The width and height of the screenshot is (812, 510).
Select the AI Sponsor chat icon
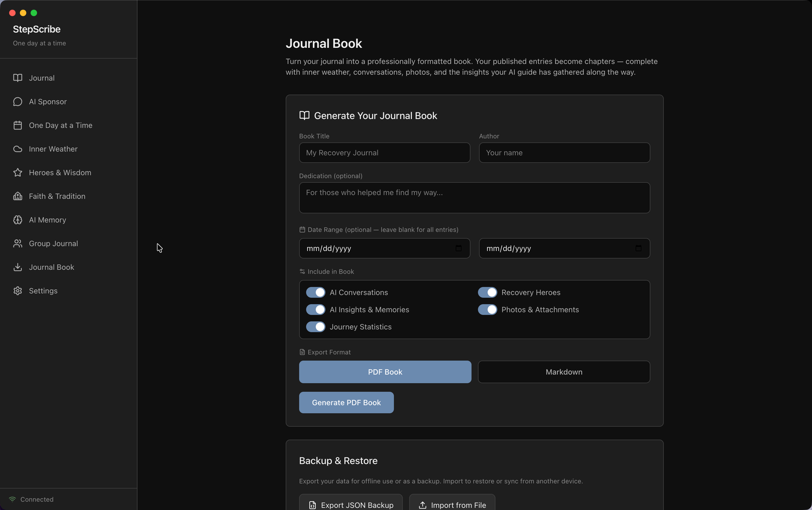coord(17,102)
